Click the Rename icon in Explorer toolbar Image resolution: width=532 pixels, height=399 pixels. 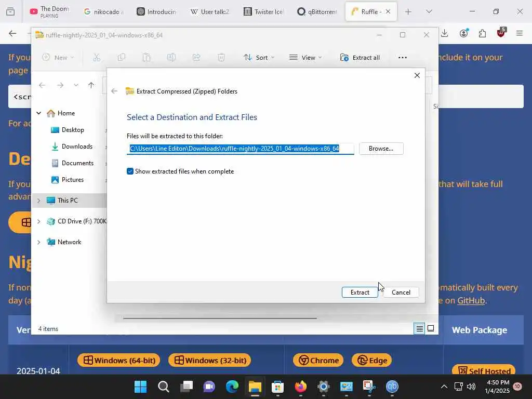coord(171,58)
